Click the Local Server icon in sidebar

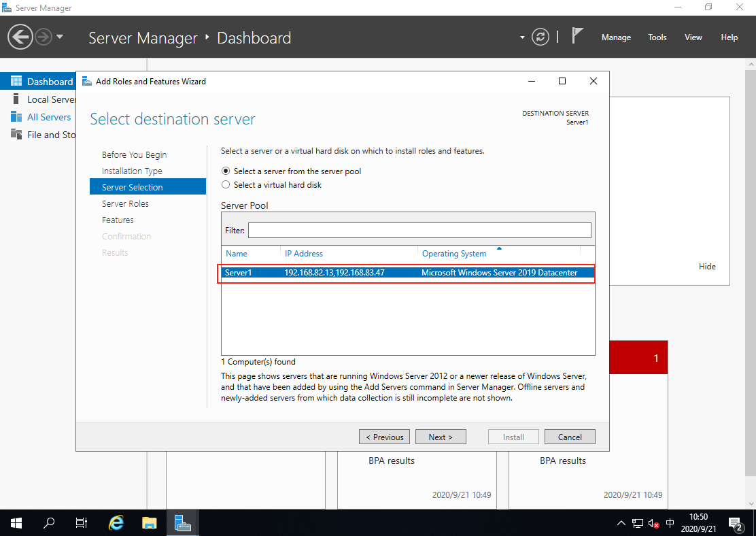(16, 99)
